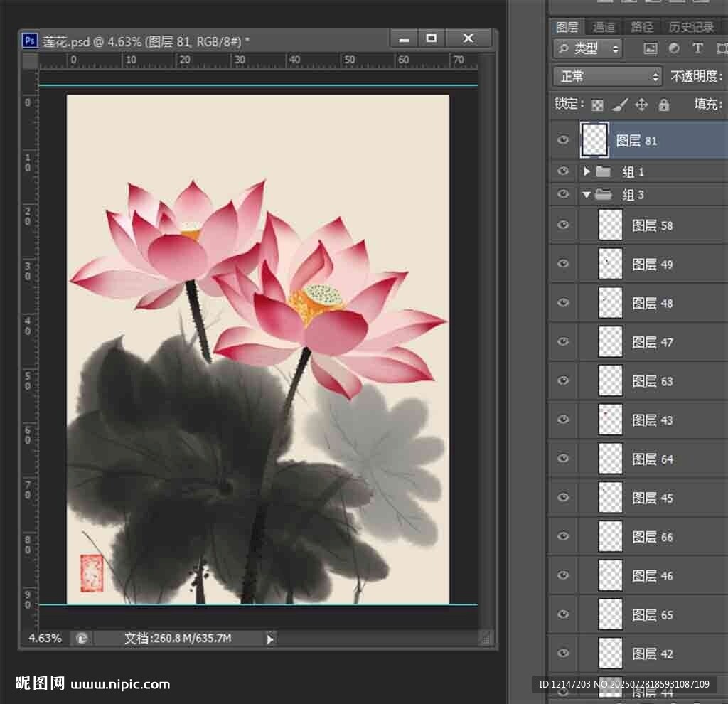Lock position move icon
728x704 pixels.
coord(641,105)
